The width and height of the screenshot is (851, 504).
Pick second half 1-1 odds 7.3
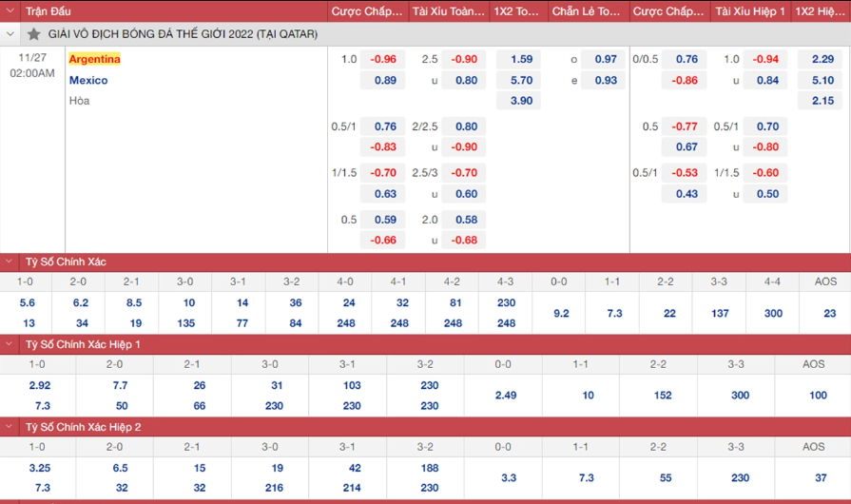[x=586, y=477]
